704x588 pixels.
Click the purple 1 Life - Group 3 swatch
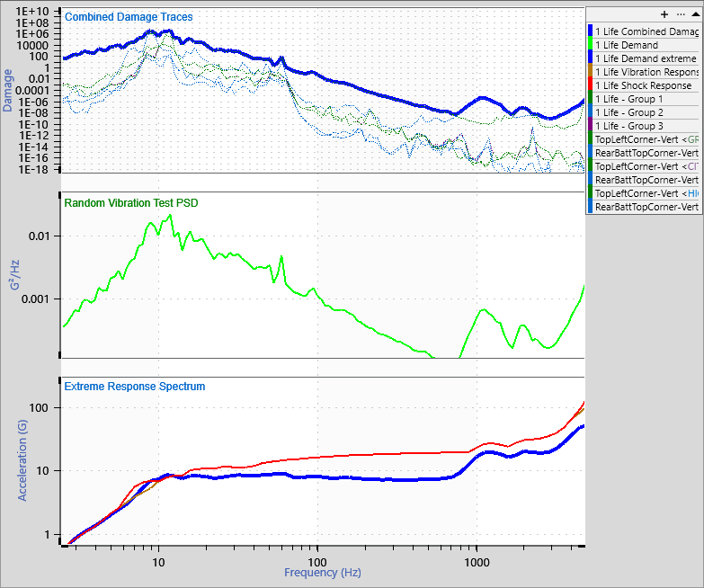(x=590, y=126)
